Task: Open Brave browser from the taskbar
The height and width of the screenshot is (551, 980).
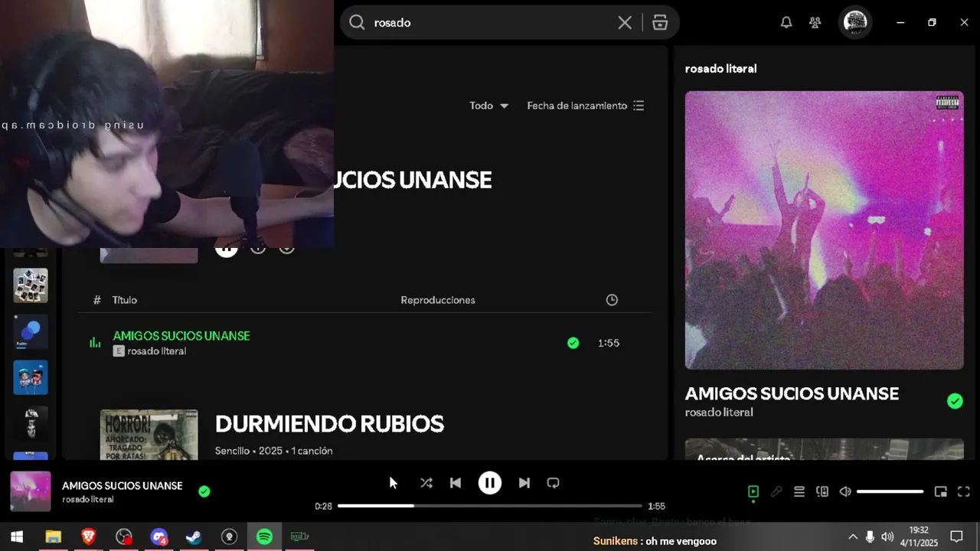Action: (89, 537)
